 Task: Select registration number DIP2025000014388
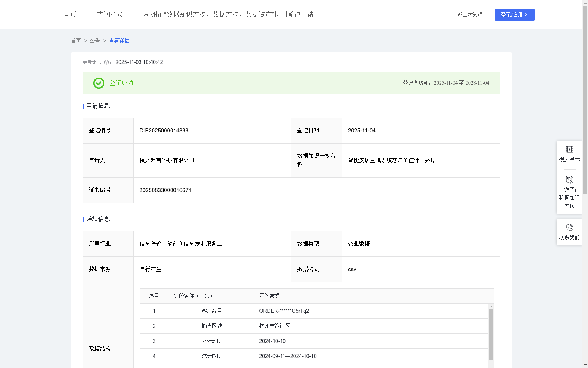[x=164, y=131]
